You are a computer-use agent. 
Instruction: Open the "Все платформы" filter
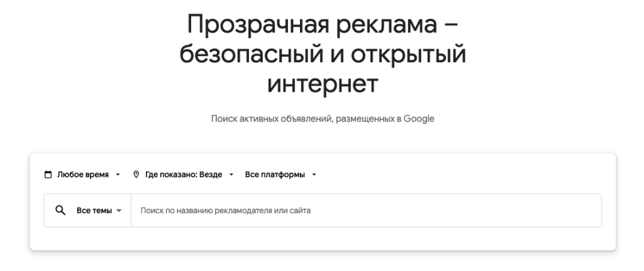[275, 175]
